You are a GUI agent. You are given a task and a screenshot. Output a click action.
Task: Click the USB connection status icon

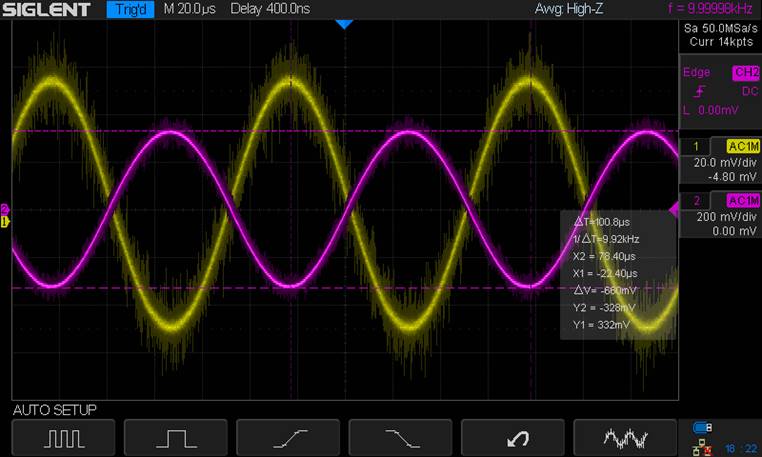pos(702,427)
